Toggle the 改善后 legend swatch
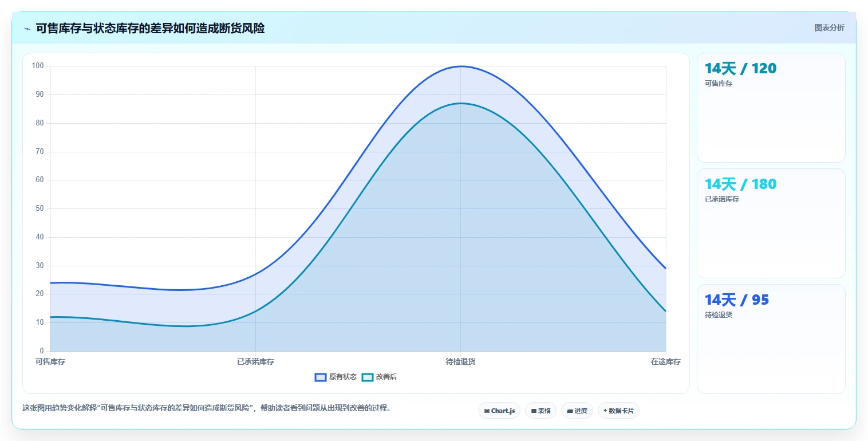The image size is (868, 441). (x=368, y=377)
